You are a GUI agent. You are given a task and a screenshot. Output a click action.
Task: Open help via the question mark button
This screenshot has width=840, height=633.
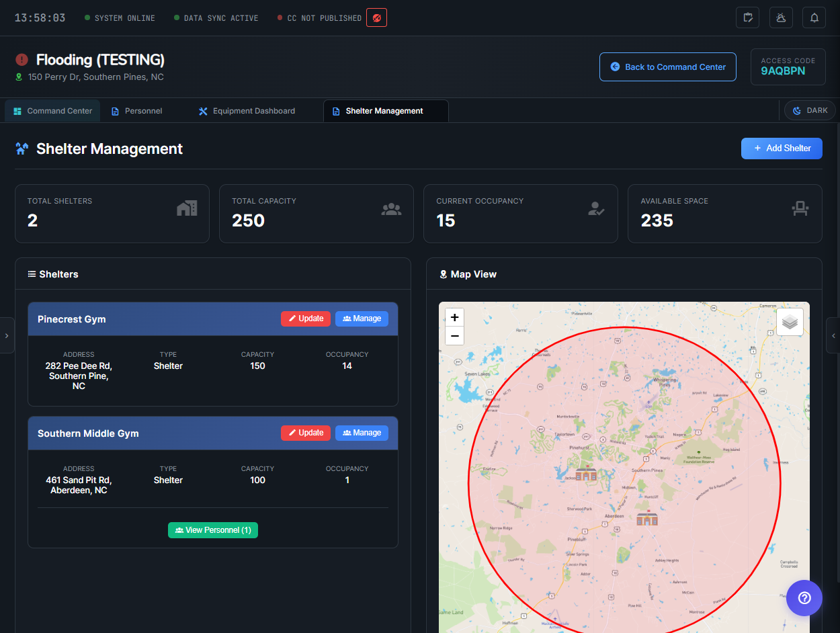pos(804,597)
